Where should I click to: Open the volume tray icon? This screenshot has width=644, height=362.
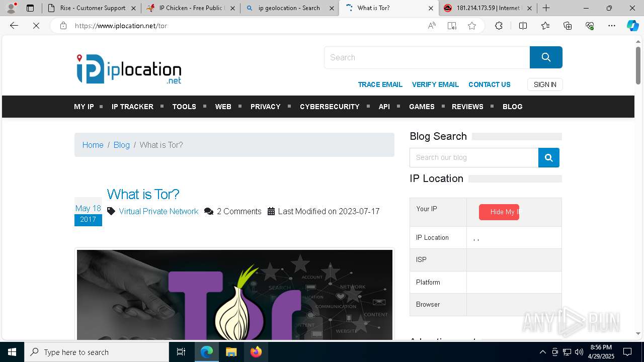(x=579, y=352)
